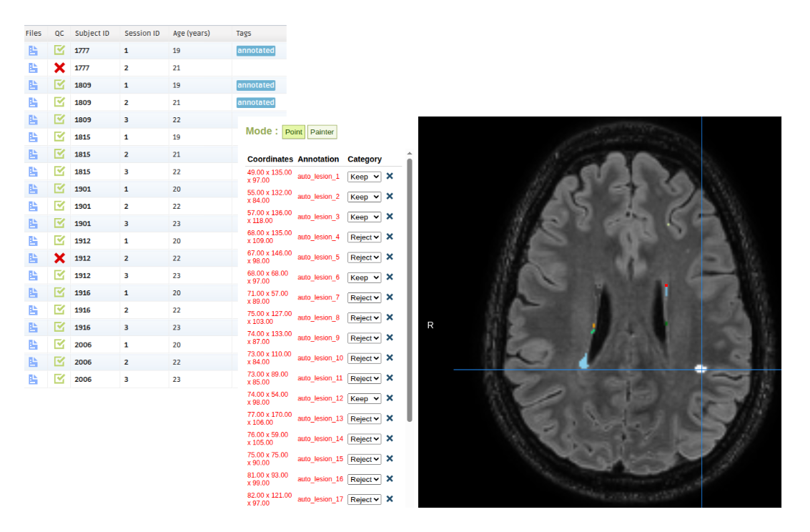
Task: Open files icon for subject 2006 session 3
Action: click(x=33, y=379)
